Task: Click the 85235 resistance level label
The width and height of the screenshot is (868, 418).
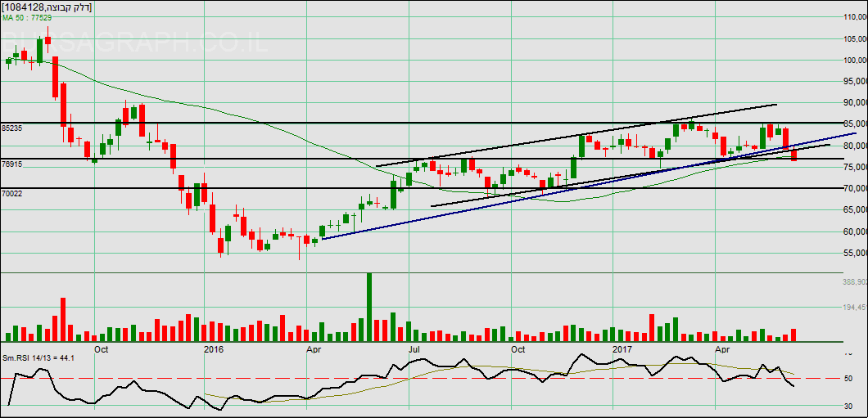Action: click(12, 128)
